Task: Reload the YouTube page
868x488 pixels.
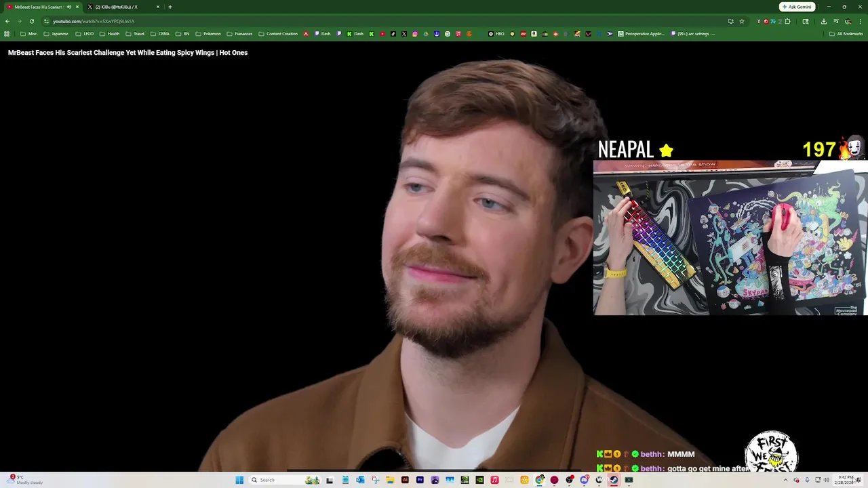Action: [31, 21]
